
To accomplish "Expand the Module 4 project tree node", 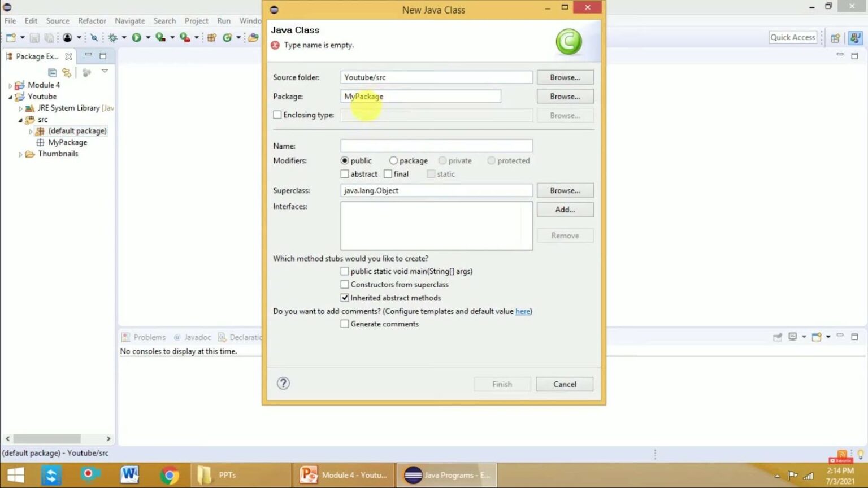I will 10,85.
